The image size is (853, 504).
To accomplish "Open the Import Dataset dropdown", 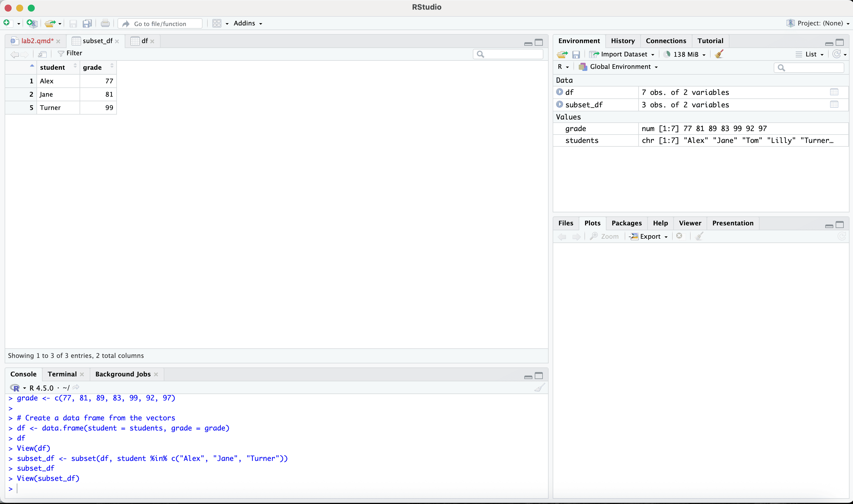I will (624, 54).
